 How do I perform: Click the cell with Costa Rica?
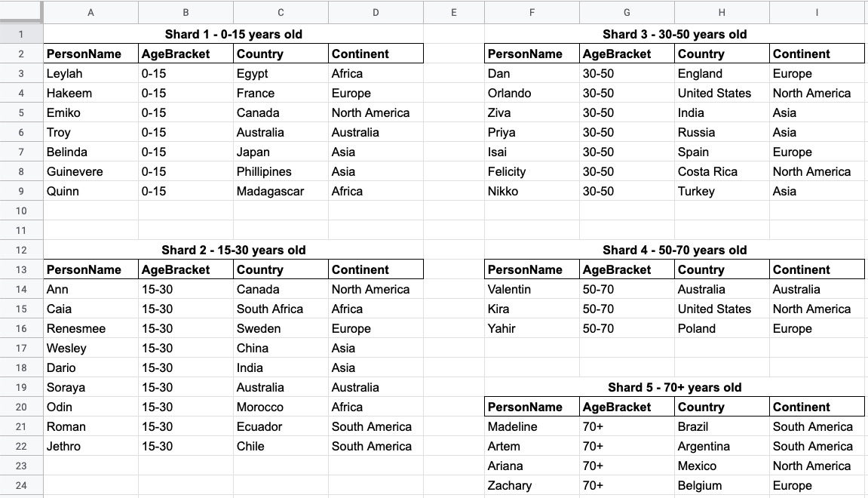pos(722,172)
